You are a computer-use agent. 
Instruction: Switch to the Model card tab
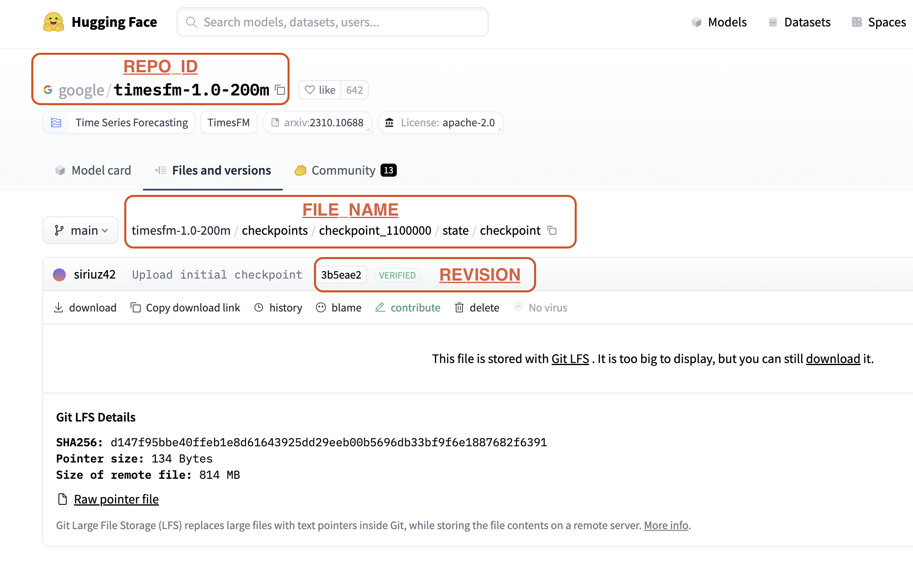[x=93, y=170]
